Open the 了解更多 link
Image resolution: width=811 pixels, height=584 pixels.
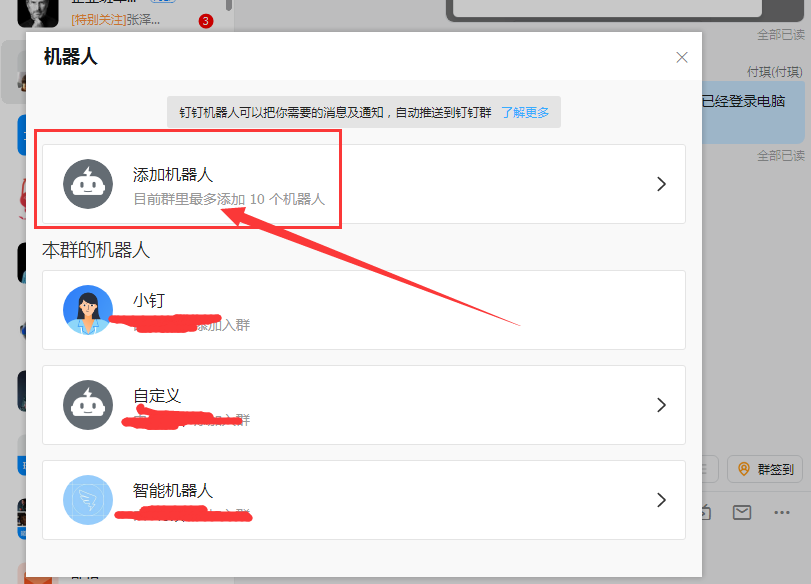tap(525, 112)
